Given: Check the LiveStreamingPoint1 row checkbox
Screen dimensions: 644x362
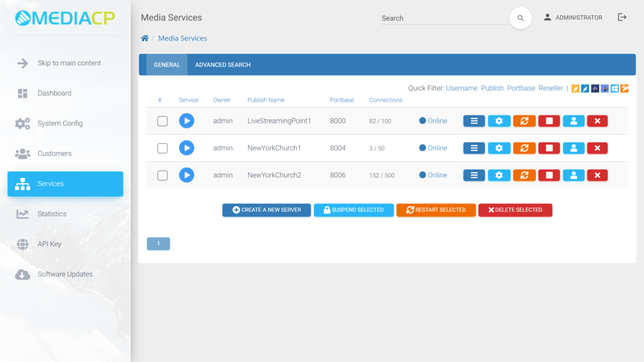Looking at the screenshot, I should 162,121.
